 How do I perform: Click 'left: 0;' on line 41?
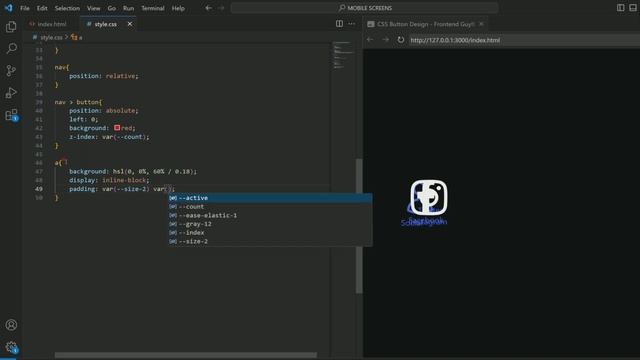[x=84, y=119]
